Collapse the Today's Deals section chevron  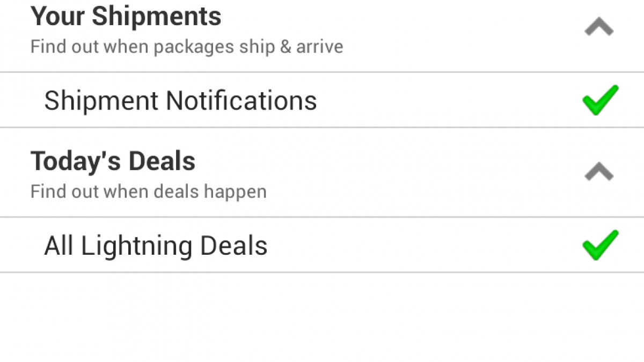[599, 172]
